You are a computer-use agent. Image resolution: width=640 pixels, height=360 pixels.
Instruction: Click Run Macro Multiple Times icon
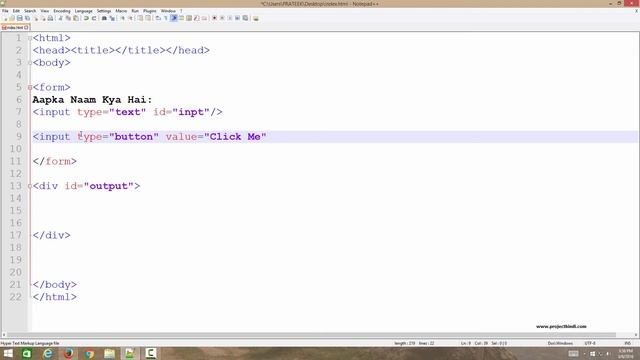(238, 18)
